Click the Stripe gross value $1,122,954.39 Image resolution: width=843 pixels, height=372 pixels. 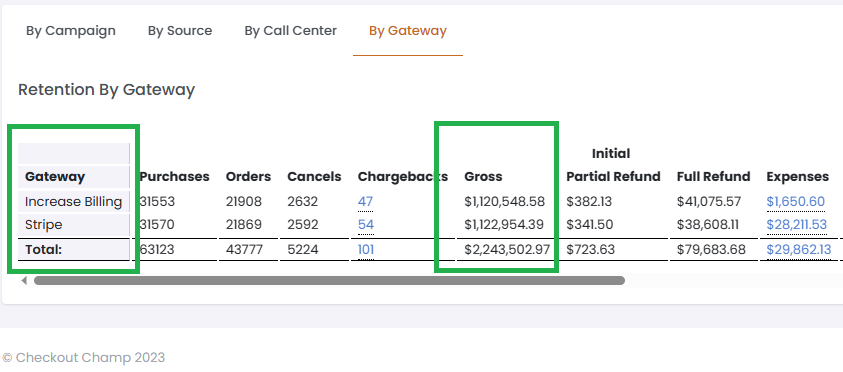[504, 225]
